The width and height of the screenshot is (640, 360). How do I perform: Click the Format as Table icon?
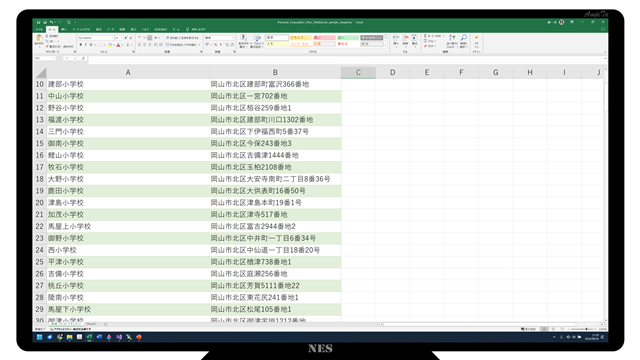coord(257,38)
